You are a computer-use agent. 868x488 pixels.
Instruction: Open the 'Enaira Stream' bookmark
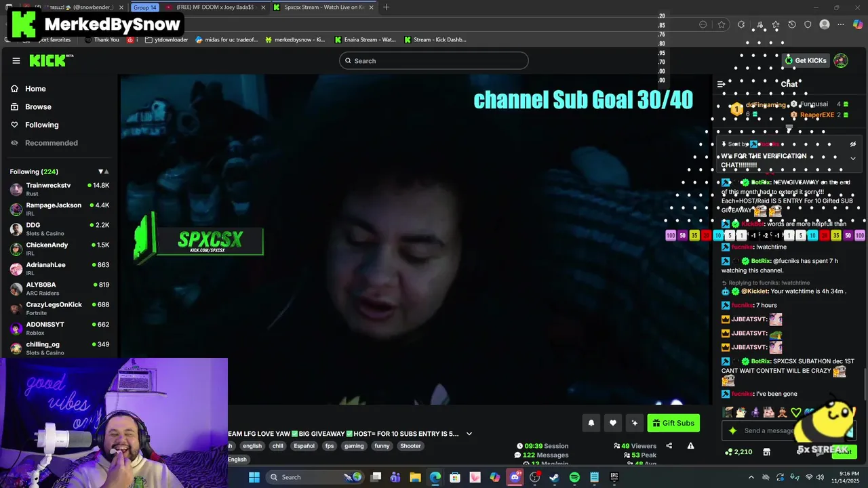coord(365,40)
